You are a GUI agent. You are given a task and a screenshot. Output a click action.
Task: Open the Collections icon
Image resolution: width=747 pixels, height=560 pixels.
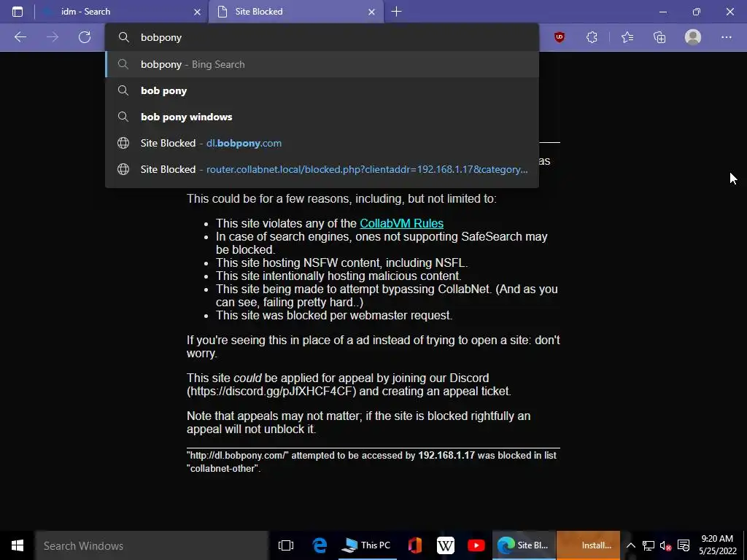pos(659,37)
